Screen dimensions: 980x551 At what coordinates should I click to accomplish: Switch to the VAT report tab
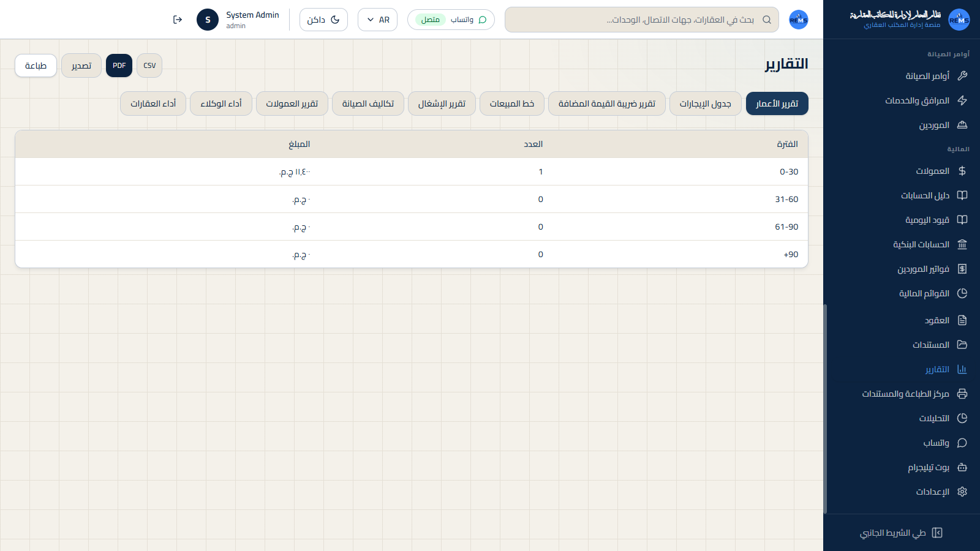(607, 103)
